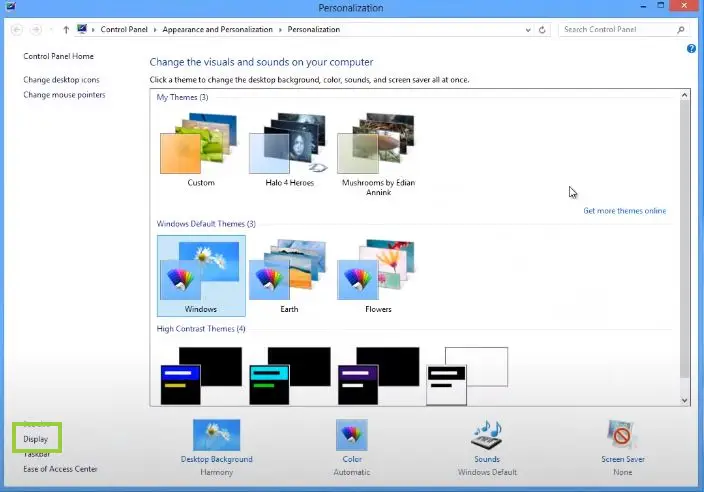Open the Color settings icon
This screenshot has height=492, width=704.
click(352, 435)
